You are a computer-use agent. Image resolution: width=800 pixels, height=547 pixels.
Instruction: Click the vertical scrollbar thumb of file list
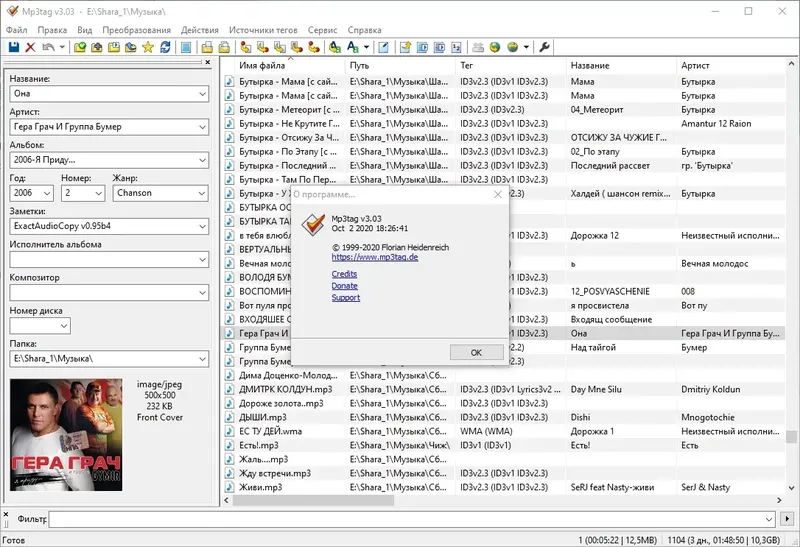791,437
